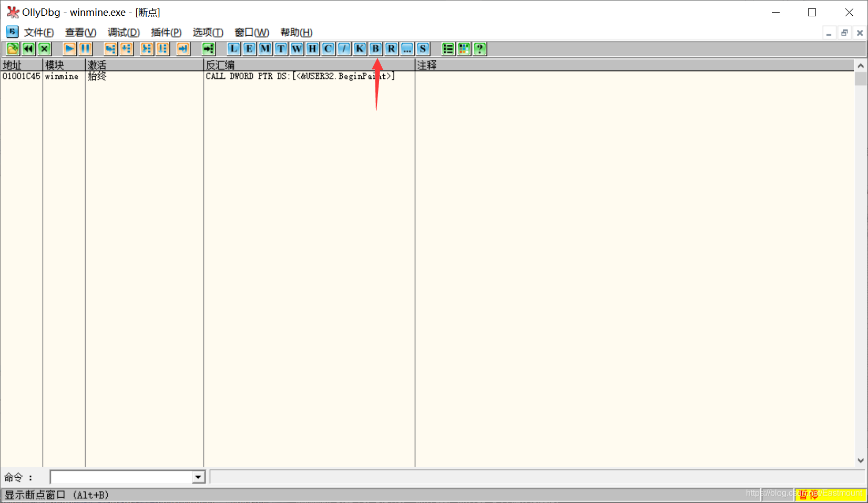Show CPU window with C button
Screen dimensions: 868x503
click(328, 49)
